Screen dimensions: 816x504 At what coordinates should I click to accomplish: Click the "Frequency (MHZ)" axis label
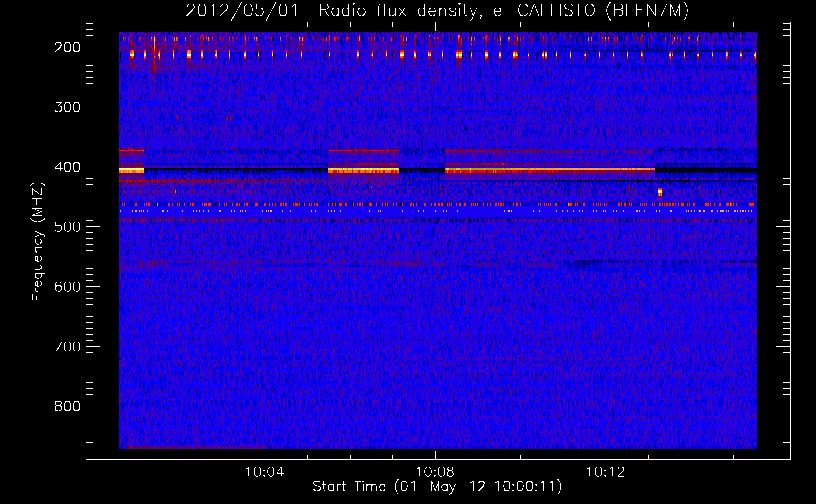click(x=38, y=242)
